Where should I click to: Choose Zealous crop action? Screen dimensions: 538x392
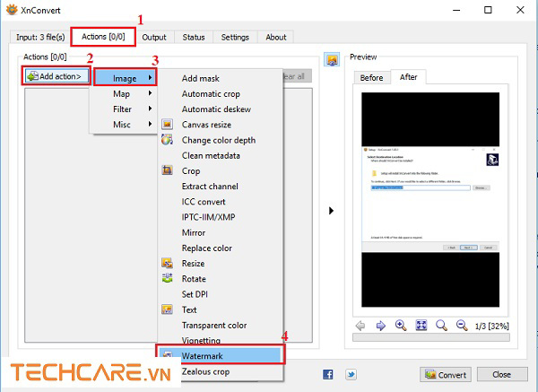tap(232, 371)
